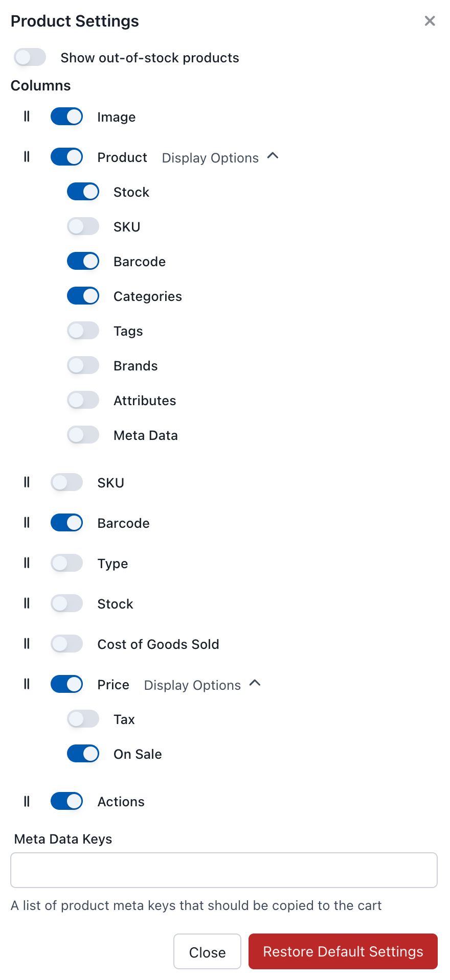Click the drag handle beside Image column
Screen dimensions: 450x980
click(27, 116)
